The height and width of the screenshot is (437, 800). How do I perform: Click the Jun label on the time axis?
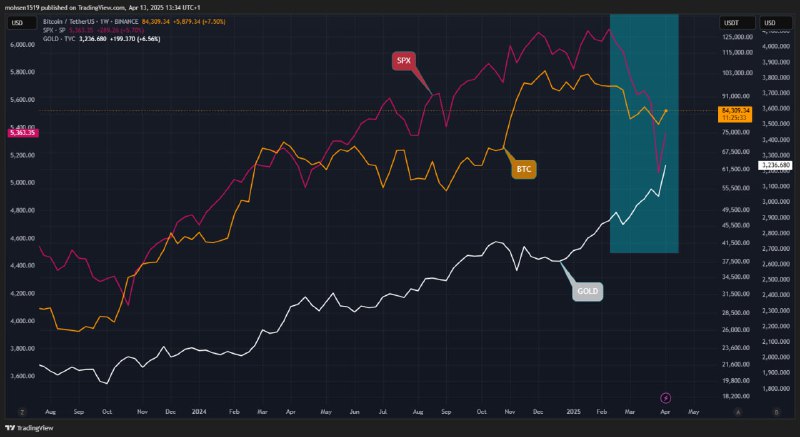point(356,412)
